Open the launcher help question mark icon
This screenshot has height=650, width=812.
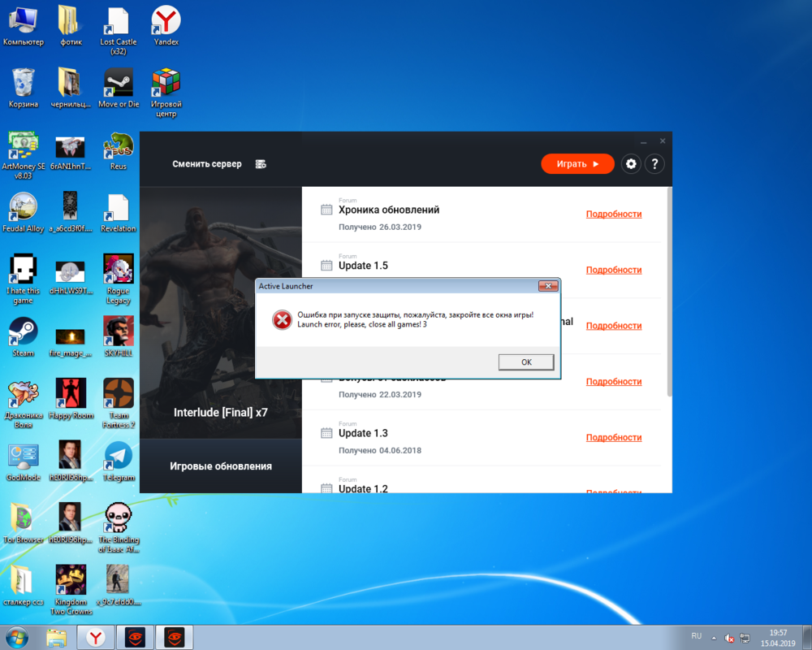(x=654, y=164)
